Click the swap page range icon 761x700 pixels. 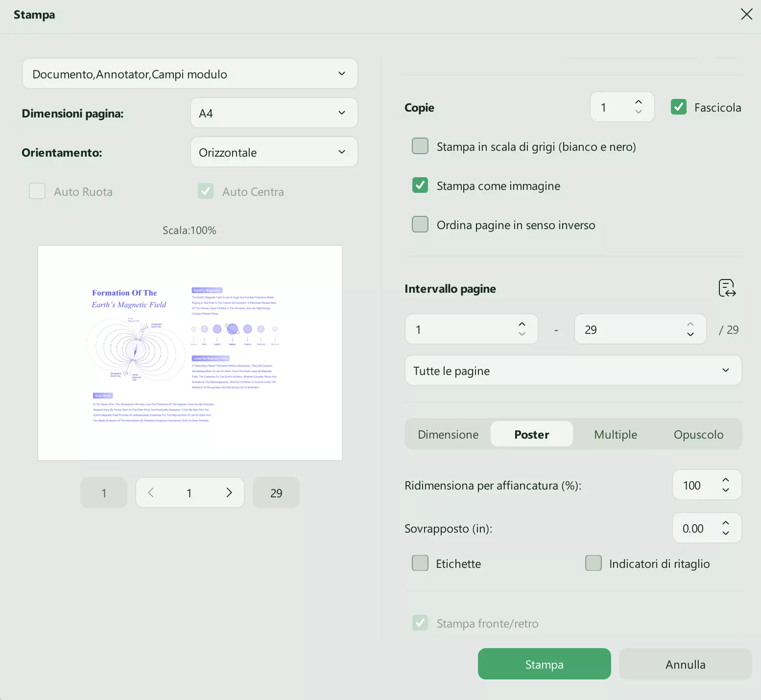coord(727,288)
